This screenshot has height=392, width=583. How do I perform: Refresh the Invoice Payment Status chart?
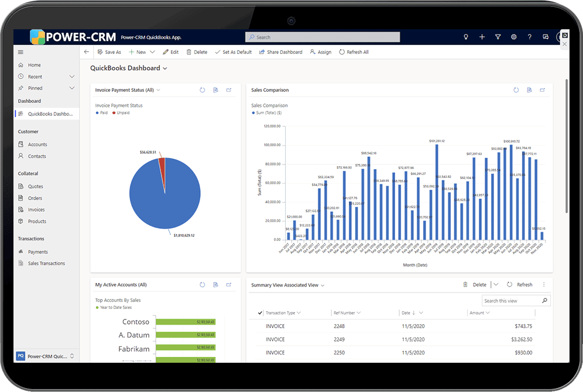click(x=203, y=90)
